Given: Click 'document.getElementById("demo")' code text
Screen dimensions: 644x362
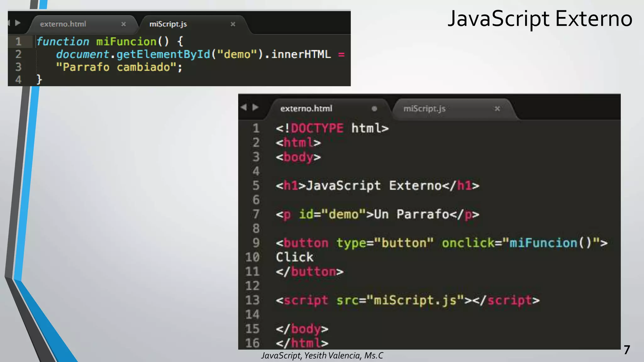Looking at the screenshot, I should tap(159, 54).
